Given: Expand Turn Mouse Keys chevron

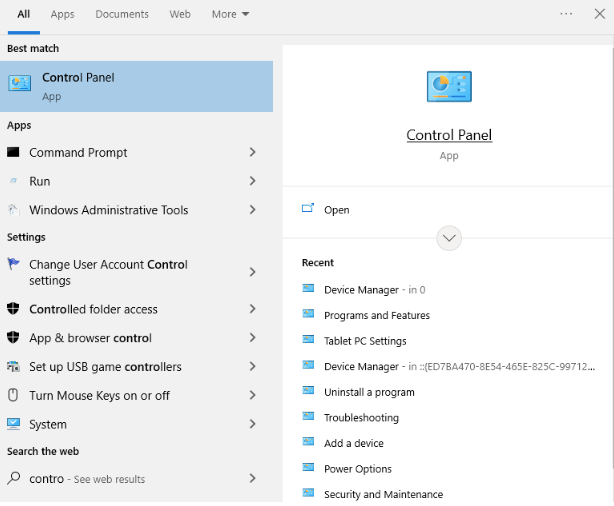Looking at the screenshot, I should [x=253, y=395].
